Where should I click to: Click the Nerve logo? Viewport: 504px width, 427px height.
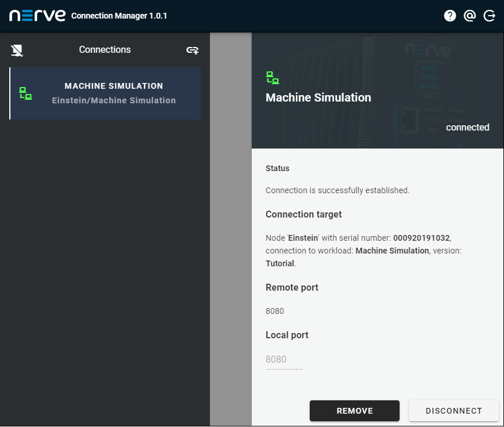tap(37, 16)
